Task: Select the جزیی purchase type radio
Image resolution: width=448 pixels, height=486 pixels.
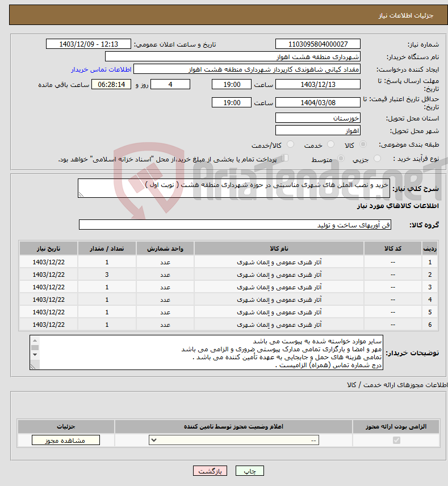Action: point(377,159)
